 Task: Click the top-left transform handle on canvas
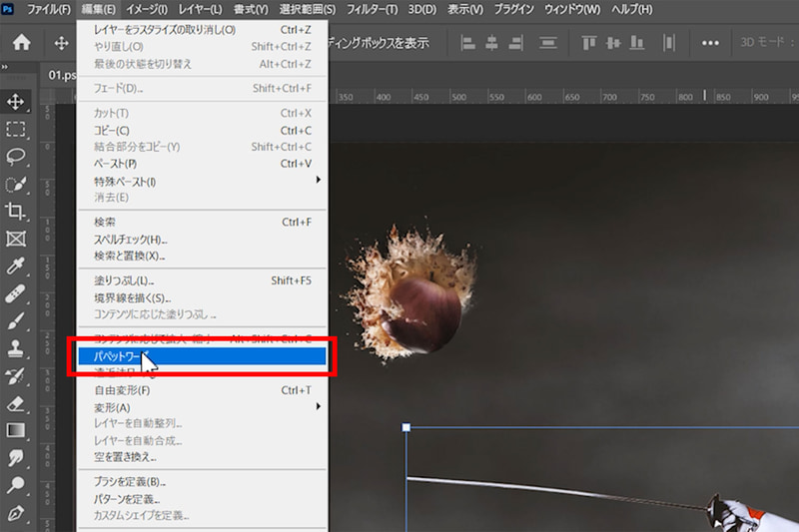tap(406, 427)
